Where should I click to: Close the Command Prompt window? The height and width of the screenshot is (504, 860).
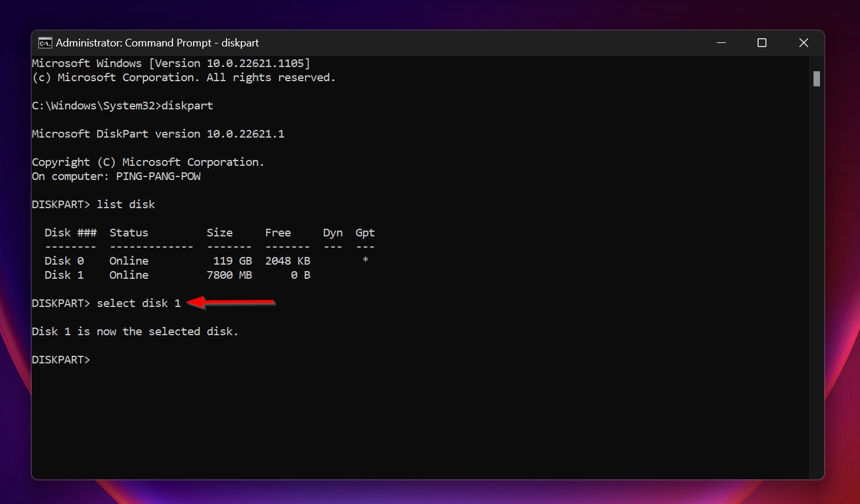803,43
